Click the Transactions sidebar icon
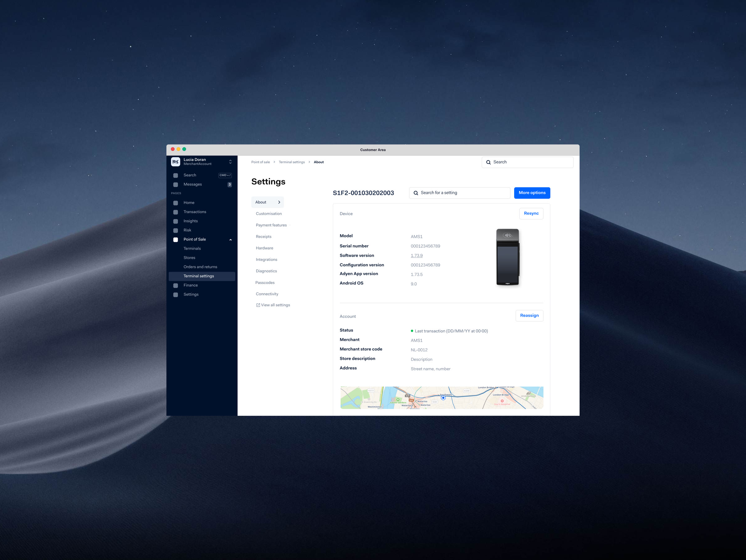This screenshot has height=560, width=746. pyautogui.click(x=176, y=212)
